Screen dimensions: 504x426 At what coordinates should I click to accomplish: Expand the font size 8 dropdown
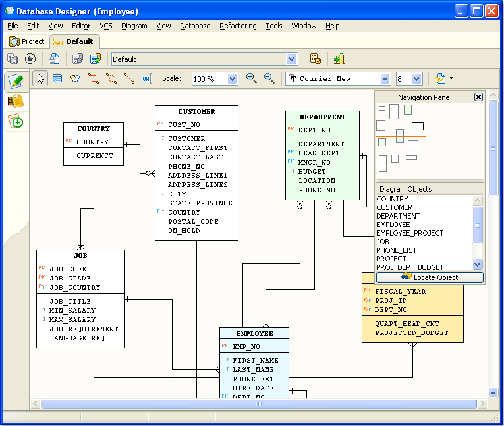(416, 79)
